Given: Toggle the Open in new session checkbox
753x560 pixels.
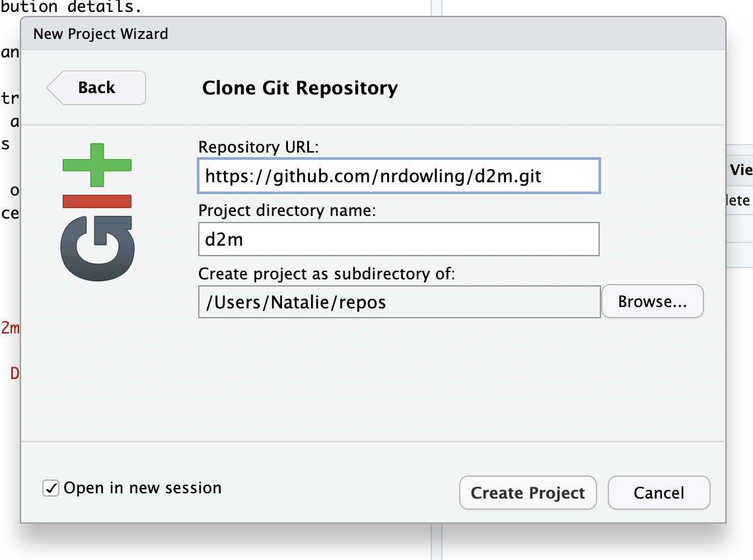Looking at the screenshot, I should tap(51, 488).
